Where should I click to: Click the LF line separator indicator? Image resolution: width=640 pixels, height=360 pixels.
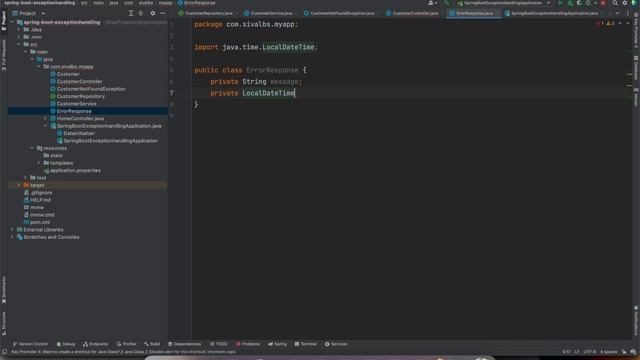(576, 352)
